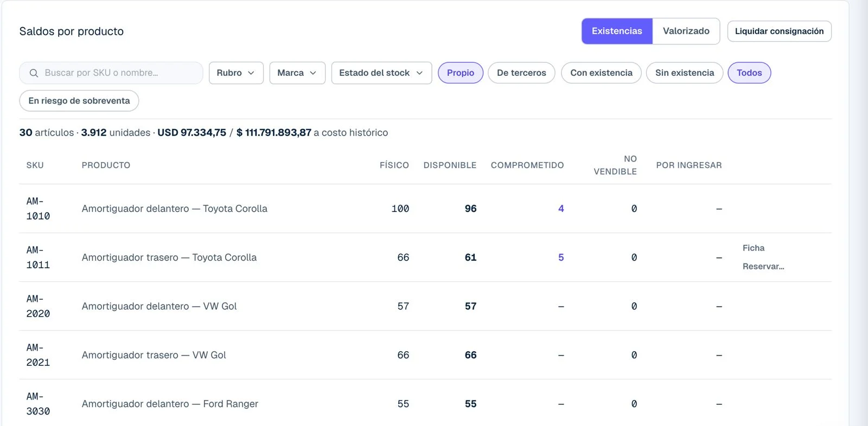Image resolution: width=868 pixels, height=426 pixels.
Task: Open the Rubro dropdown
Action: point(236,73)
